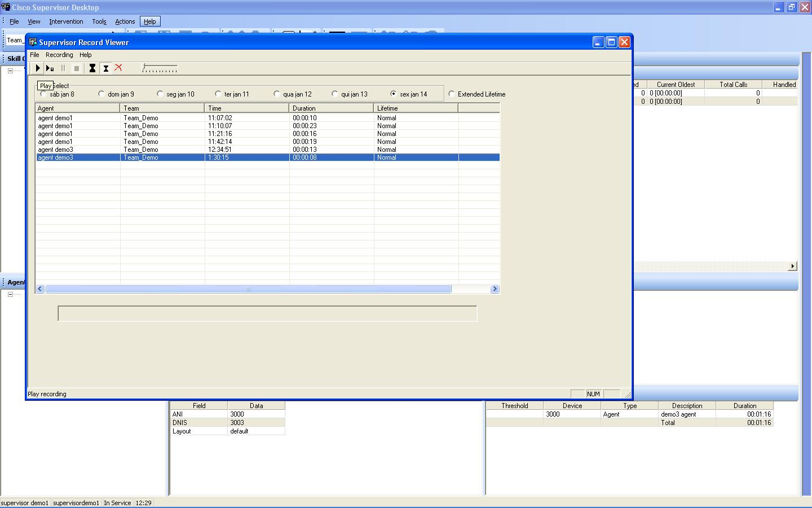Open the Actions menu
The height and width of the screenshot is (508, 812).
click(125, 21)
